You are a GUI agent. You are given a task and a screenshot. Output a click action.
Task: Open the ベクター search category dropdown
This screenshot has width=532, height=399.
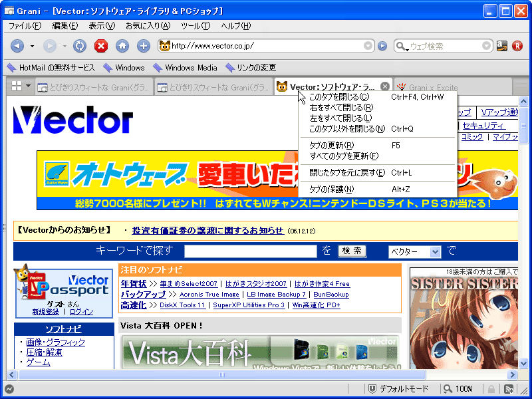click(x=415, y=251)
